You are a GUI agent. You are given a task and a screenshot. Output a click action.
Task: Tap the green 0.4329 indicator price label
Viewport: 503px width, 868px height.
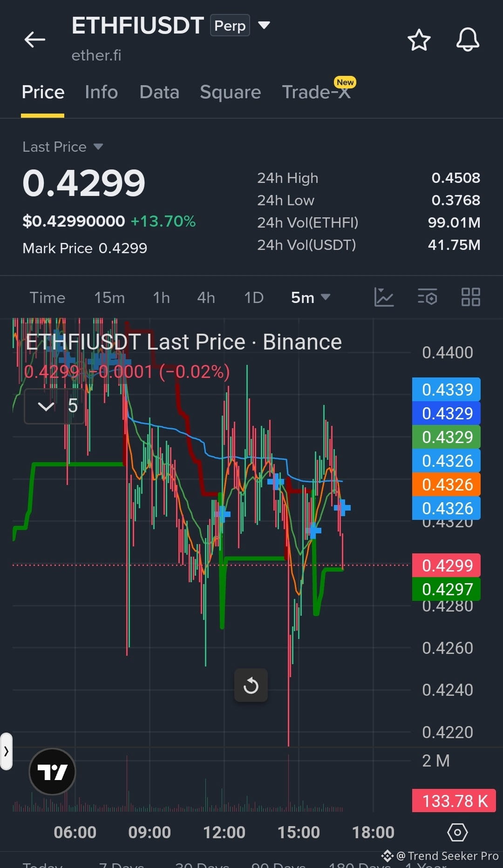coord(446,437)
